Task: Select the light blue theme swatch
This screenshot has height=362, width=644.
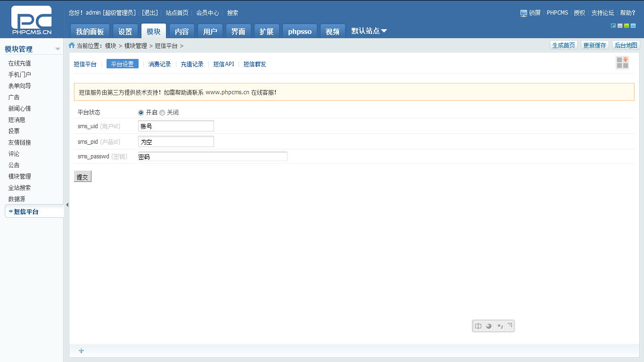Action: point(633,26)
